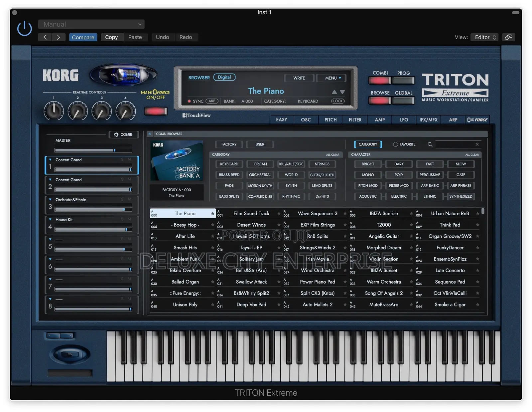Click the link chain icon
The height and width of the screenshot is (412, 532).
point(508,37)
